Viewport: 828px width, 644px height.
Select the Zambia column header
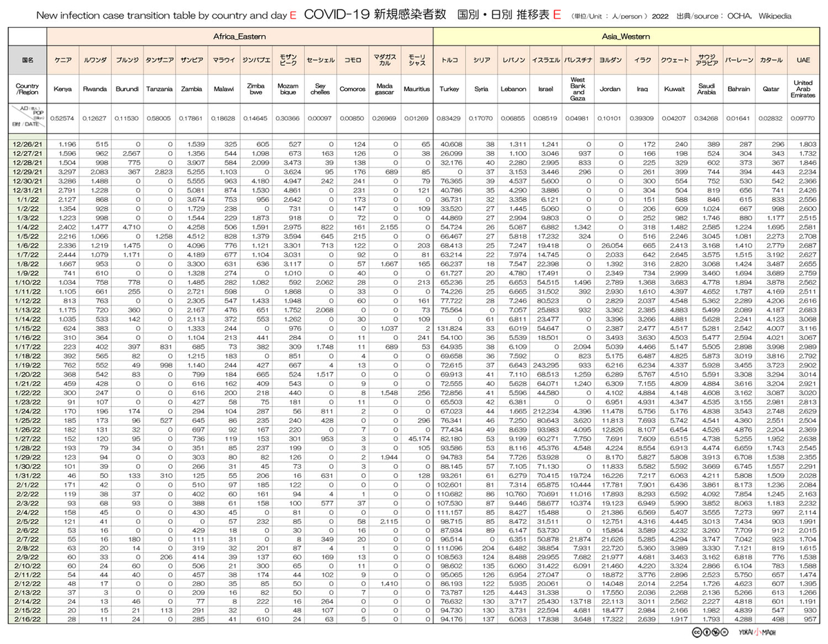191,89
